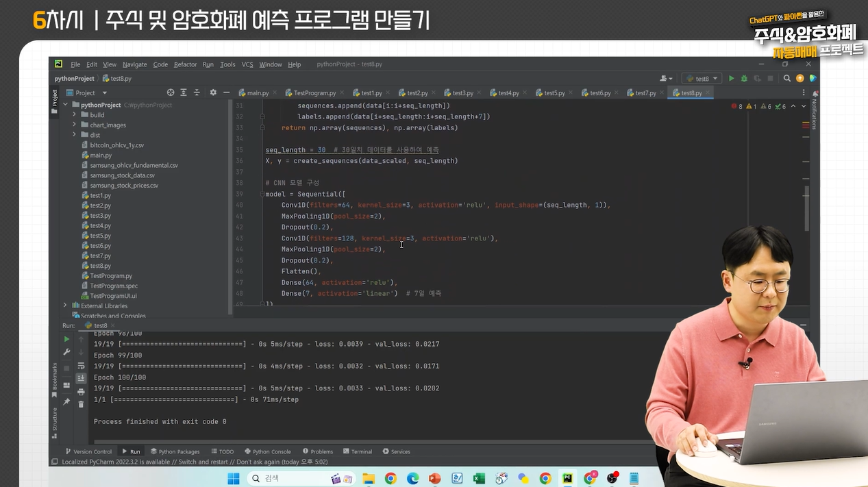Click the Select Opened File target icon
868x487 pixels.
[x=171, y=92]
